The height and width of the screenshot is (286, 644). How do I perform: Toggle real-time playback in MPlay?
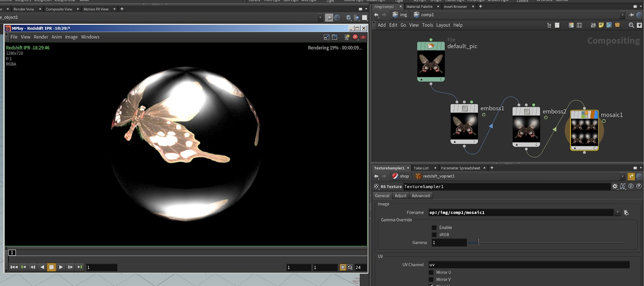click(343, 267)
